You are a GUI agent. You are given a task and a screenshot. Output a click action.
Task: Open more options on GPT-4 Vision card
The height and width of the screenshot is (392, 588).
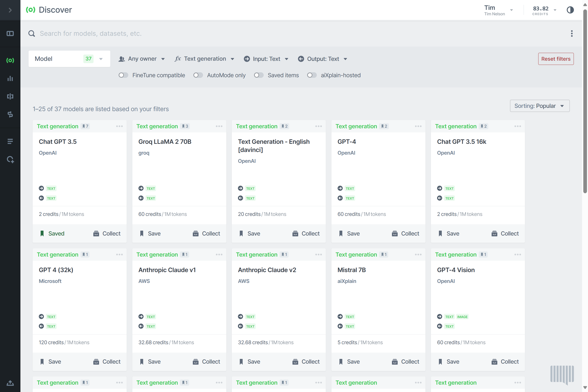coord(518,255)
